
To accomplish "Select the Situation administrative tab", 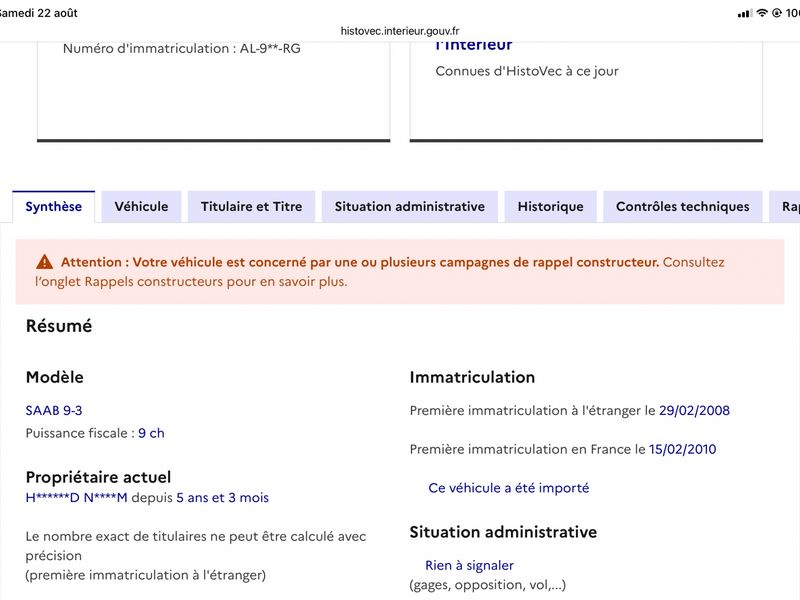I will [410, 207].
